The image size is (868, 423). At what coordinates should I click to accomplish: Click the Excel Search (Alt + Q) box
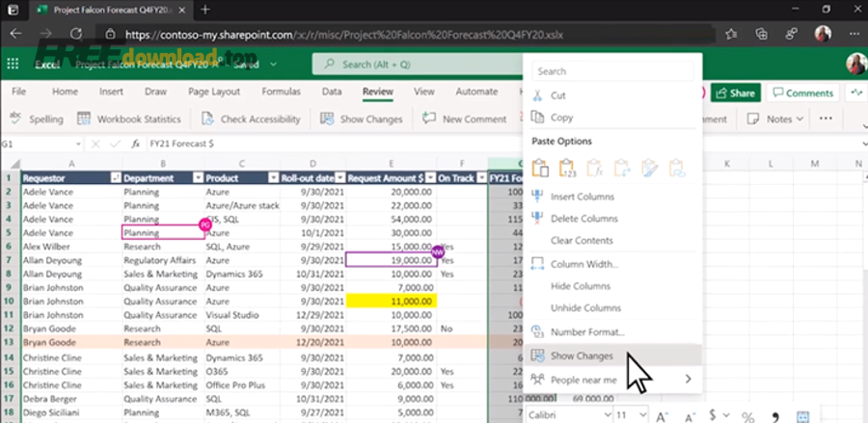click(417, 65)
